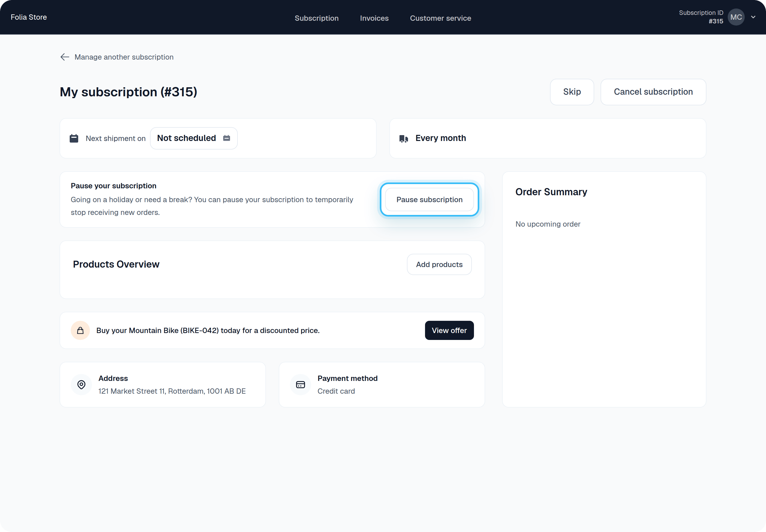The height and width of the screenshot is (532, 766).
Task: Click the address 121 Market Street 11, Rotterdam
Action: (172, 391)
